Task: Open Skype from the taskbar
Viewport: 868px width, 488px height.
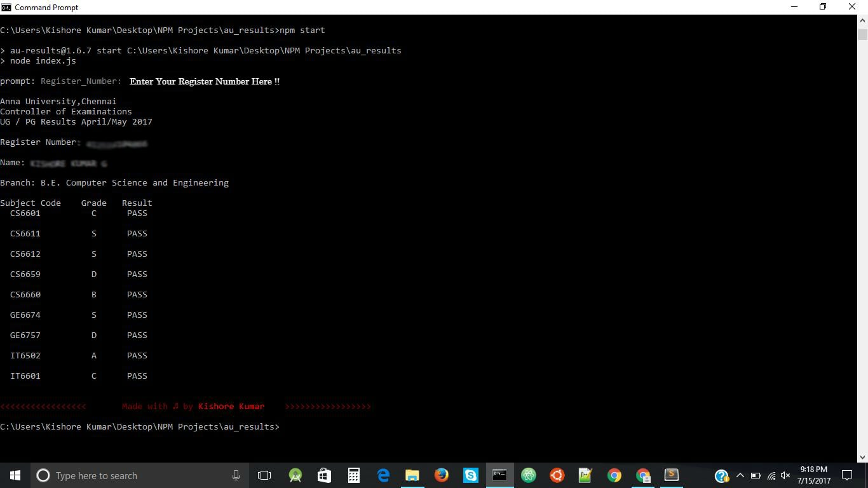Action: point(471,475)
